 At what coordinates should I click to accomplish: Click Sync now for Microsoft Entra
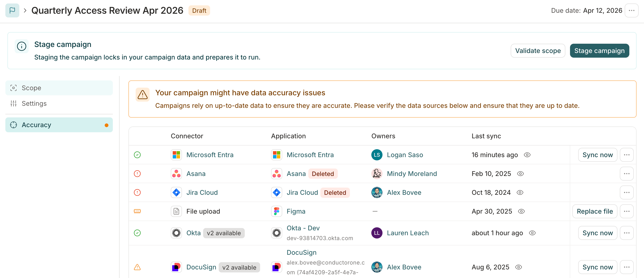pos(597,155)
